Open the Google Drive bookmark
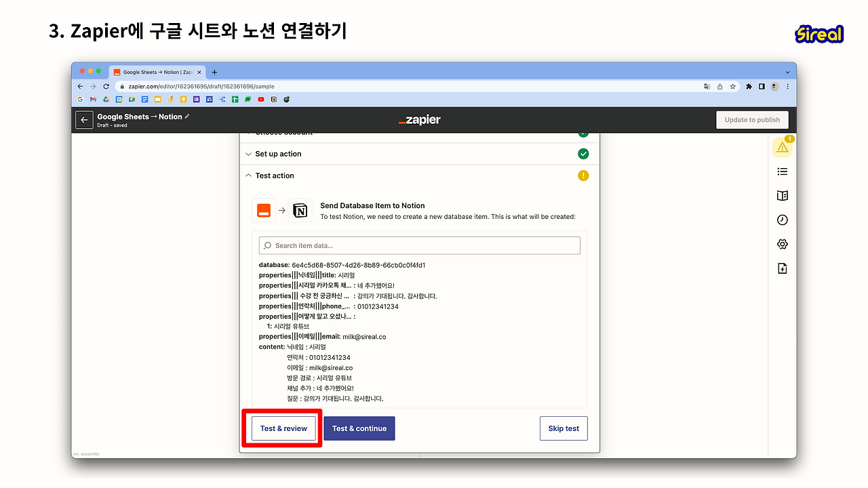The width and height of the screenshot is (868, 488). [x=106, y=99]
